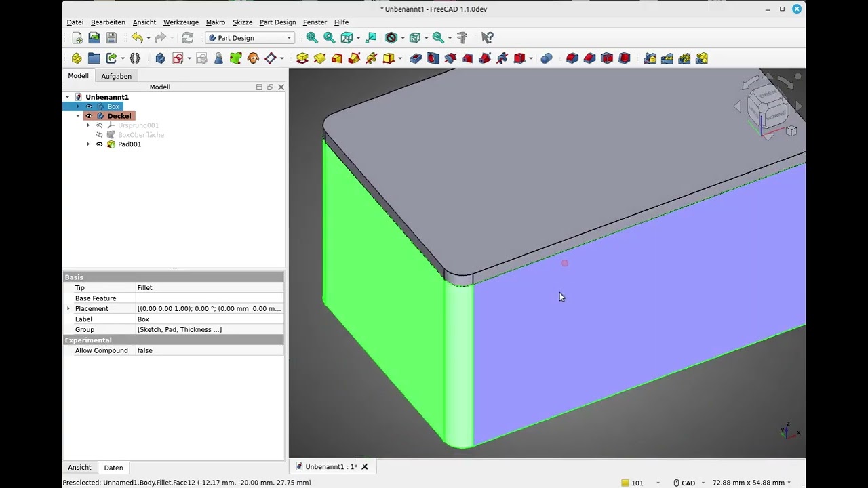Switch to the Aufgaben tab

coord(116,76)
